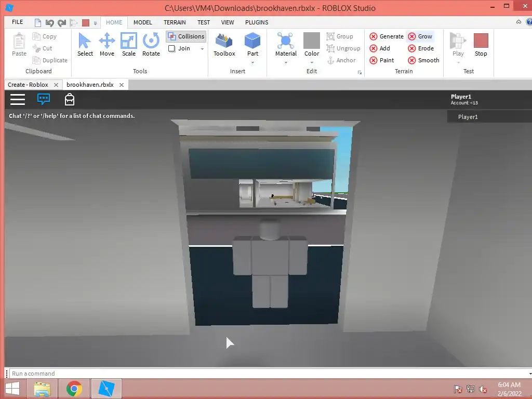This screenshot has height=399, width=532.
Task: Click the Player1 account header
Action: tap(464, 99)
